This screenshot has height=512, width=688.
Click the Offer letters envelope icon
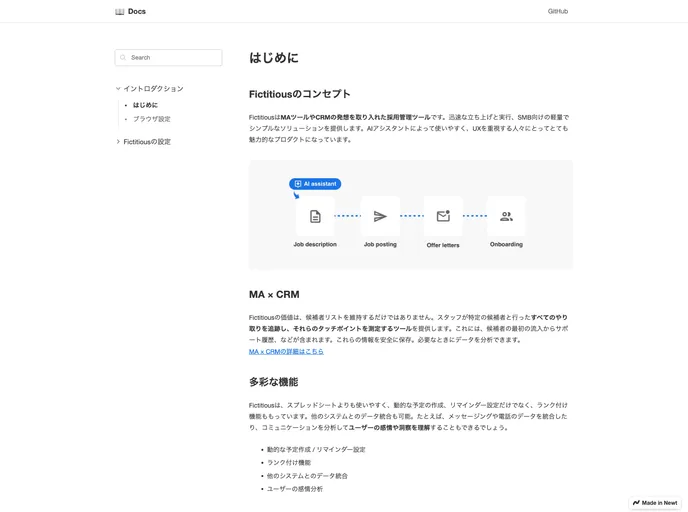(443, 216)
